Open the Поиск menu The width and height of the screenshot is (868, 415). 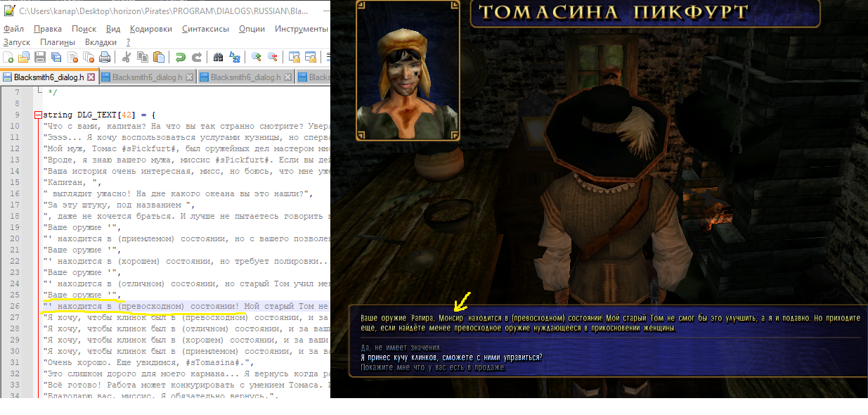84,29
